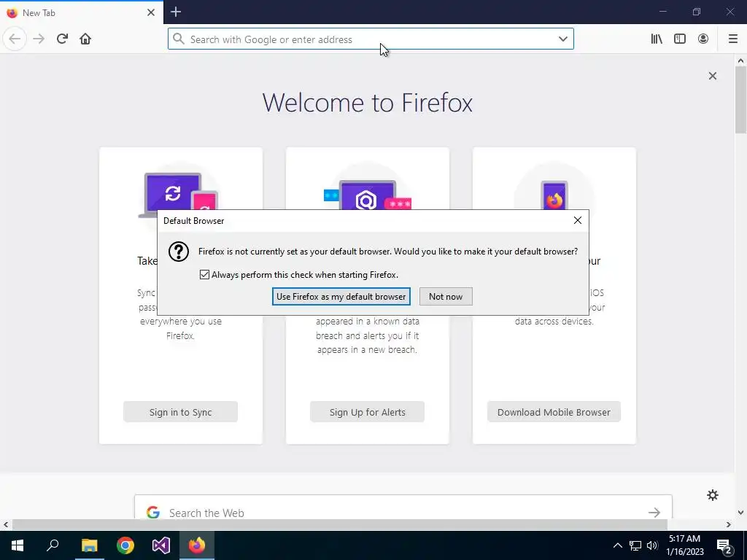The image size is (747, 560).
Task: Open Visual Studio from taskbar
Action: 161,545
